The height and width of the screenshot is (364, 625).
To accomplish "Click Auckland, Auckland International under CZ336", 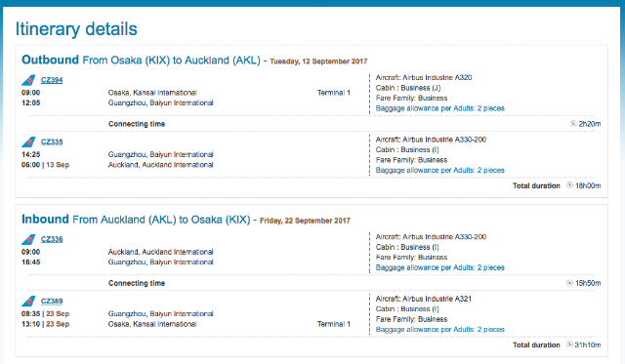I will tap(160, 252).
